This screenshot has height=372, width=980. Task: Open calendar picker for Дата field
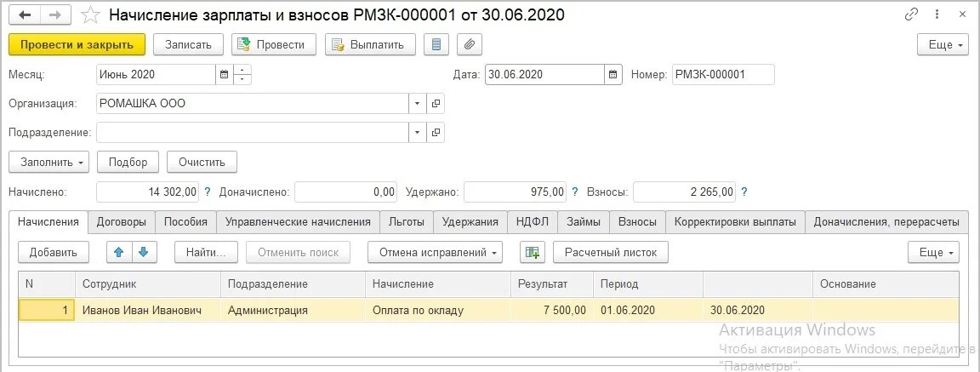pos(613,75)
